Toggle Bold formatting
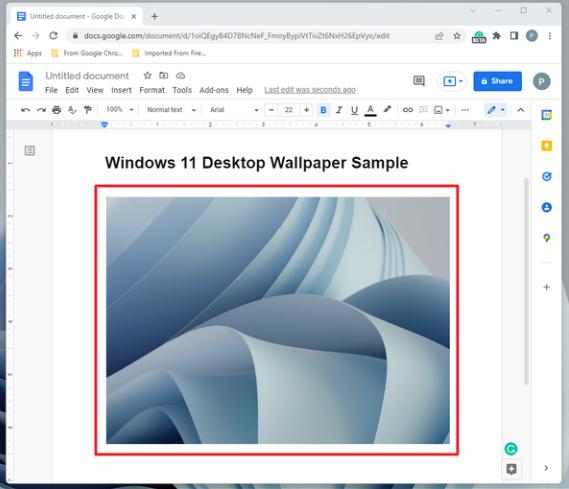 [323, 110]
